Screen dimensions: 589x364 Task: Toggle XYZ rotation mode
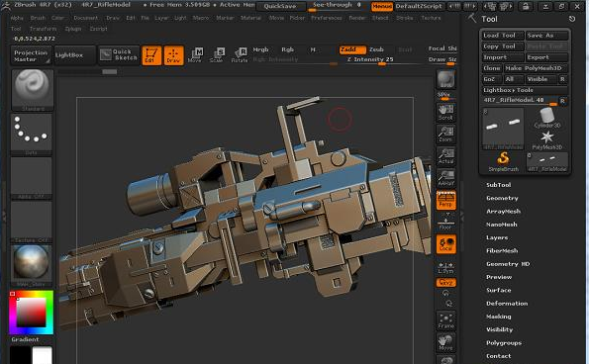[445, 282]
